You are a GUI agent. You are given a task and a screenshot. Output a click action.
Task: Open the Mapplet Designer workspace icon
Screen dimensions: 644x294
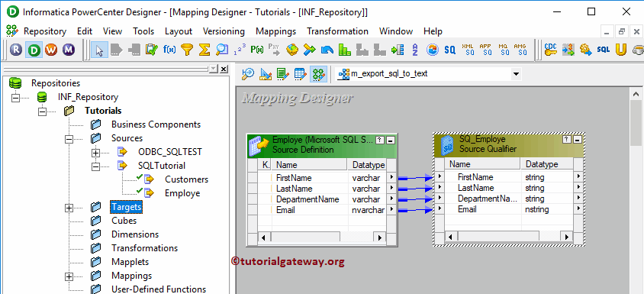301,74
